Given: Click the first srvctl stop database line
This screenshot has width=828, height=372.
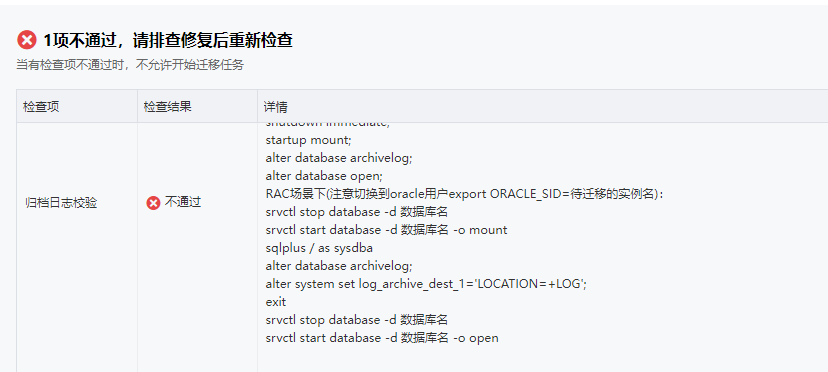Looking at the screenshot, I should (x=357, y=212).
